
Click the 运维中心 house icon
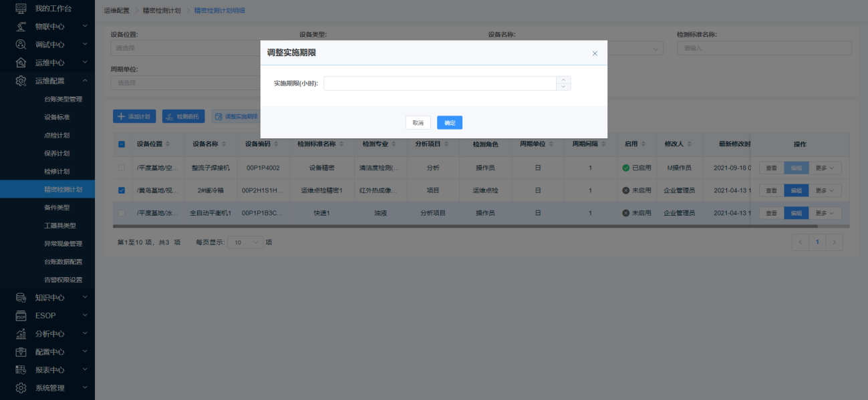(x=21, y=63)
